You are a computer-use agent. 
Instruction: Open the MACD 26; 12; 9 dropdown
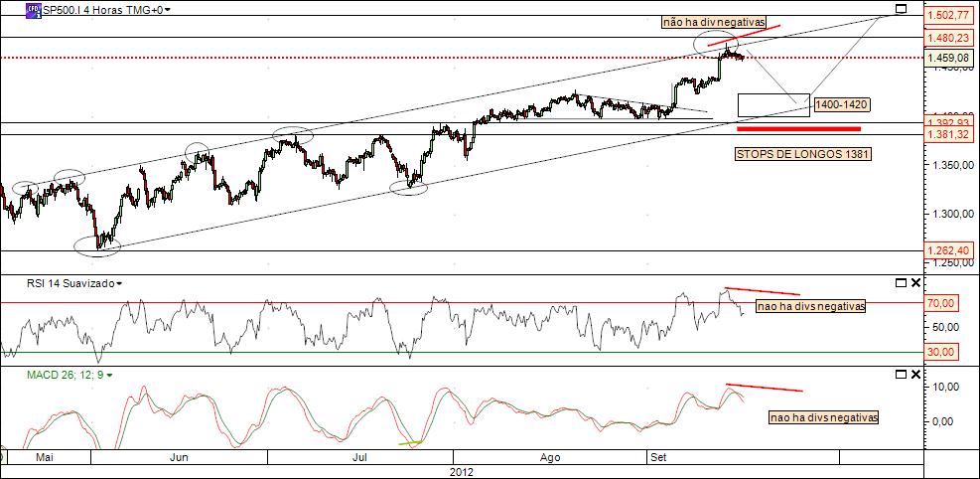[x=110, y=376]
